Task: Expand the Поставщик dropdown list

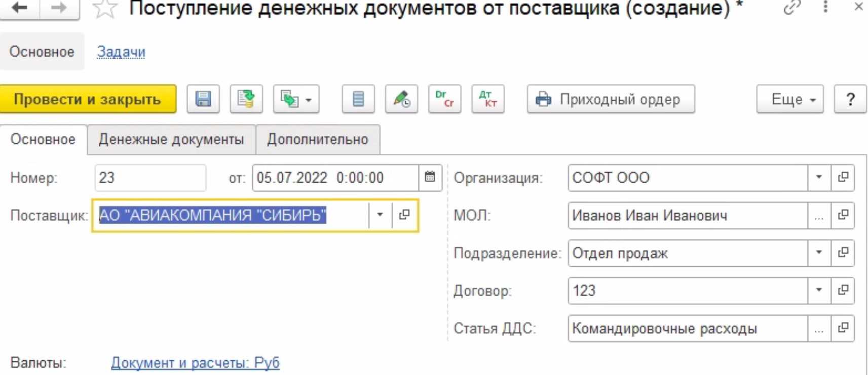Action: click(x=380, y=215)
